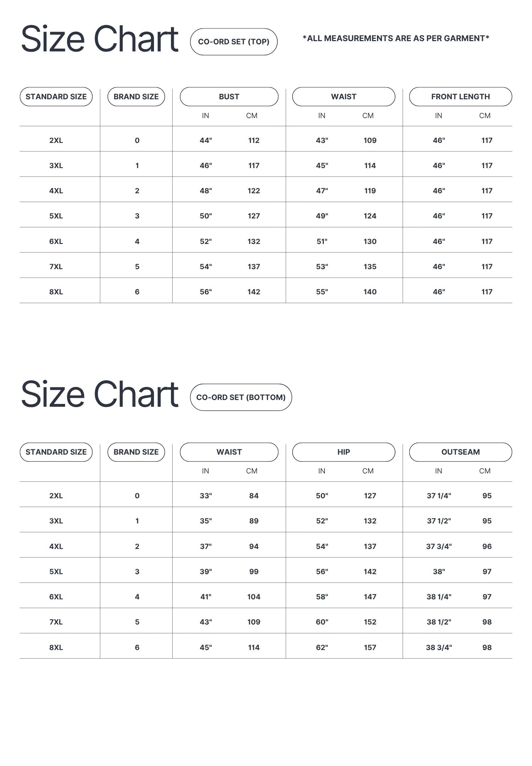The width and height of the screenshot is (532, 766).
Task: Click BRAND SIZE header in bottom chart
Action: point(136,452)
